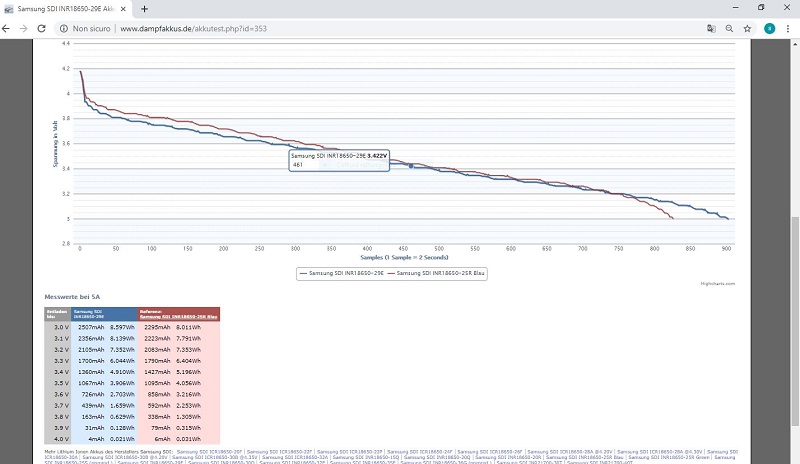Open the Samsung SDI ICR18650-20F link
The height and width of the screenshot is (464, 800).
coord(209,452)
